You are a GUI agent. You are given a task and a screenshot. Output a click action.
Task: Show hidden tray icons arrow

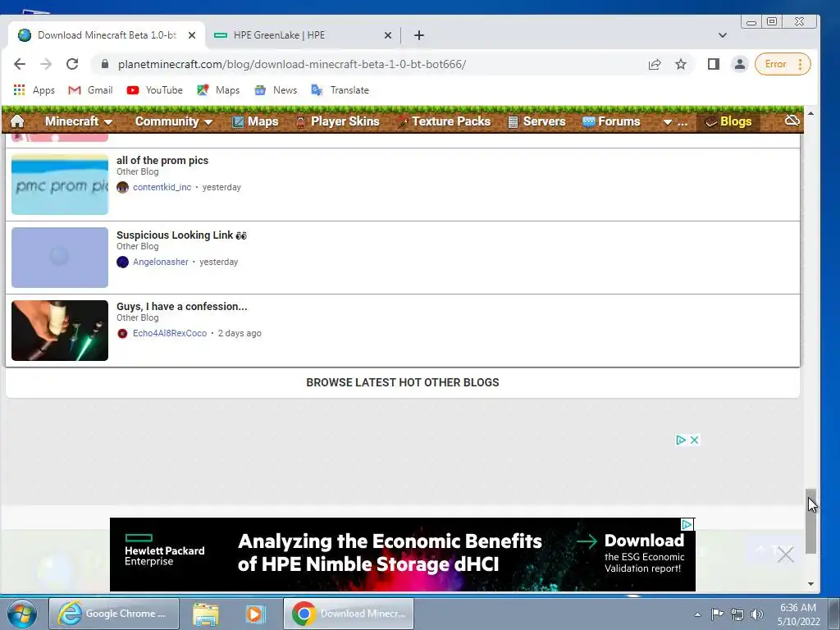point(697,614)
